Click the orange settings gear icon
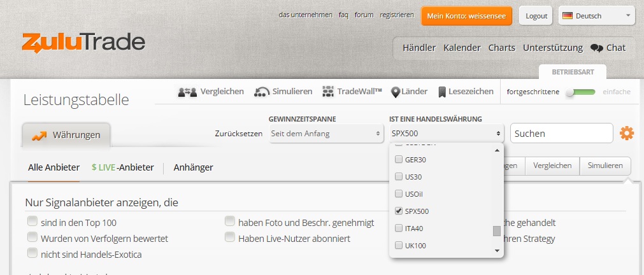This screenshot has width=644, height=275. 627,134
